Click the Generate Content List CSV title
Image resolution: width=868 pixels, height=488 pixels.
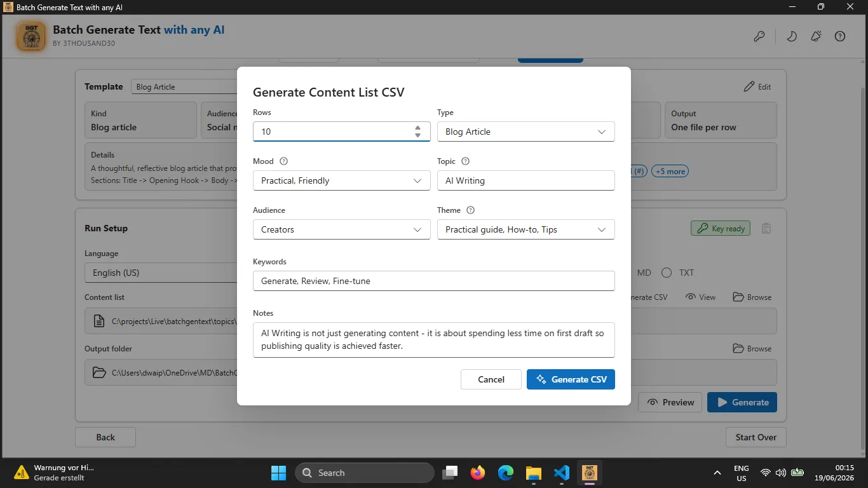[x=329, y=92]
